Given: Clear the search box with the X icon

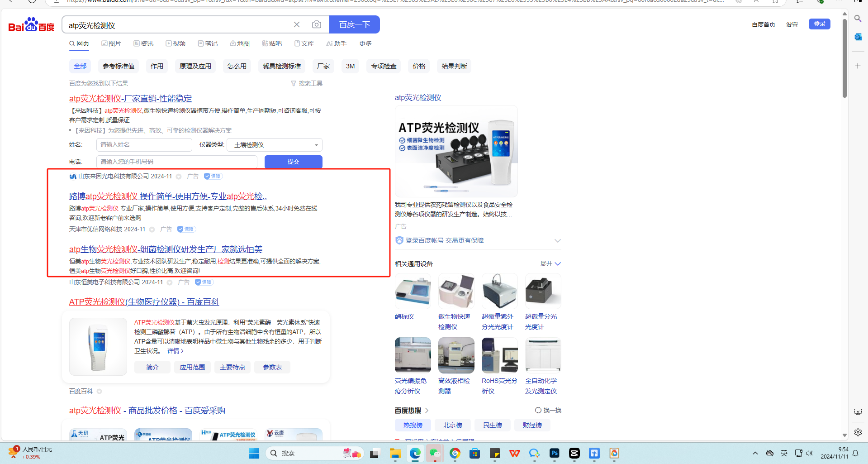Looking at the screenshot, I should click(x=297, y=24).
